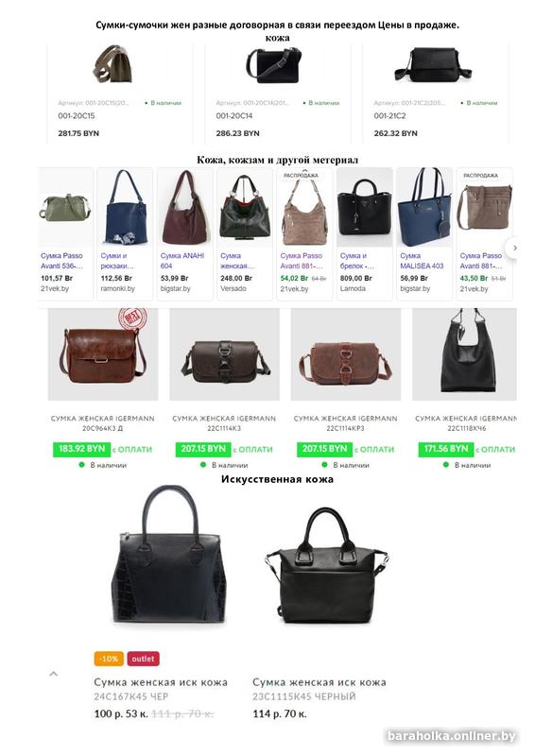The width and height of the screenshot is (535, 756).
Task: Open the Сумка MALISEA 403 listing
Action: tap(422, 261)
